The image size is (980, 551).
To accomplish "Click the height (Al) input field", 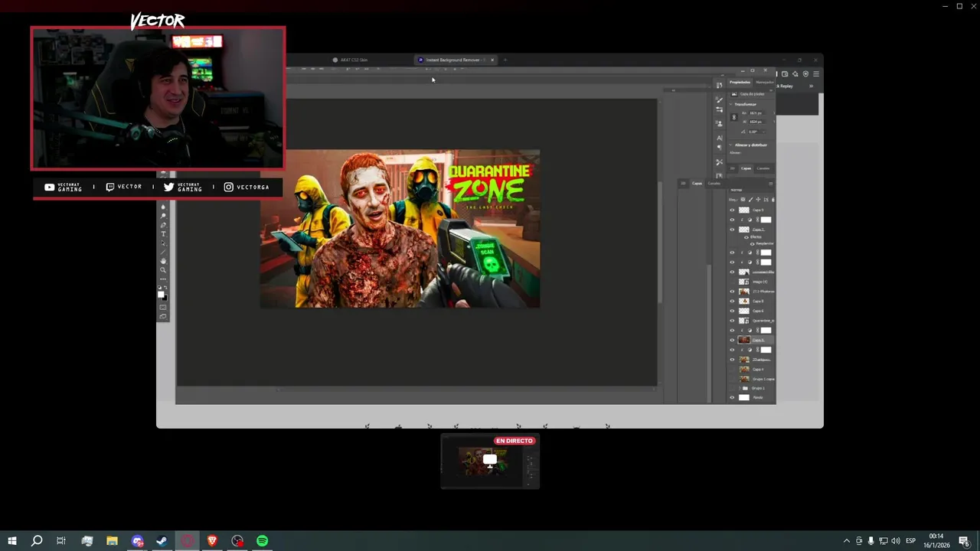I will pyautogui.click(x=756, y=122).
